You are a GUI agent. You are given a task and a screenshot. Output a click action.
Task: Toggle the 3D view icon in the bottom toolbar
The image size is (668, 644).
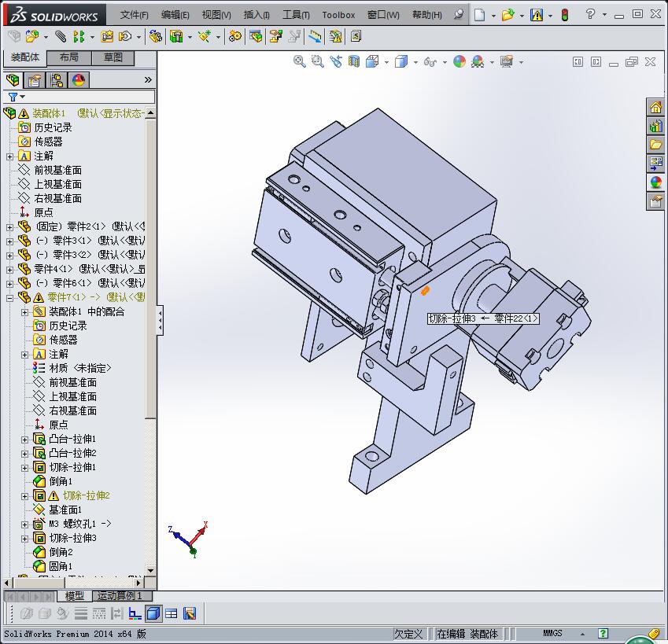pyautogui.click(x=153, y=613)
